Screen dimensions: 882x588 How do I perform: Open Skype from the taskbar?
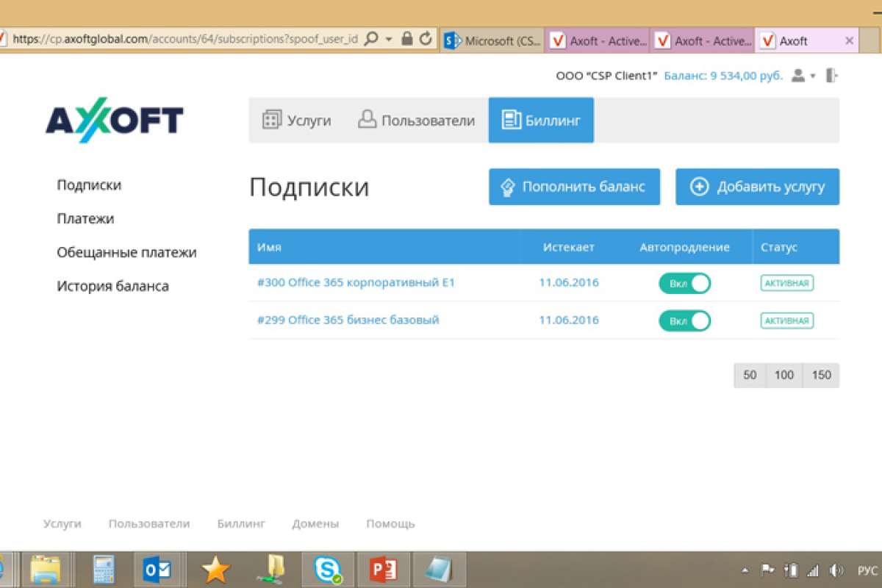tap(328, 570)
